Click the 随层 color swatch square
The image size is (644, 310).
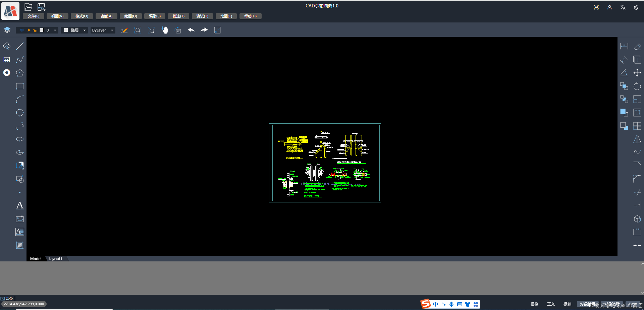(66, 30)
